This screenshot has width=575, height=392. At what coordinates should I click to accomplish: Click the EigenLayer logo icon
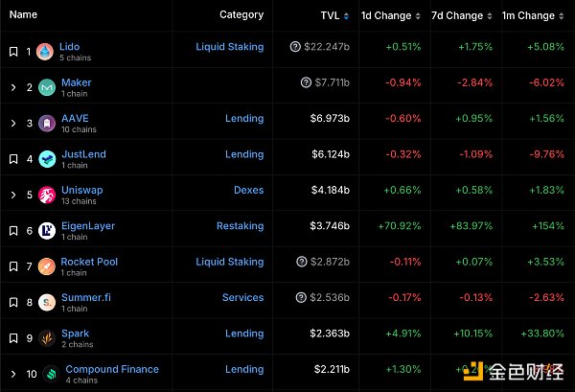point(45,231)
